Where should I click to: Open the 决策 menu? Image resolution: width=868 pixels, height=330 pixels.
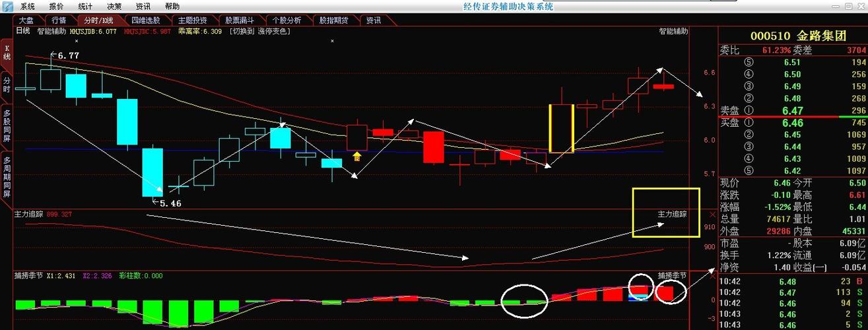pyautogui.click(x=114, y=6)
